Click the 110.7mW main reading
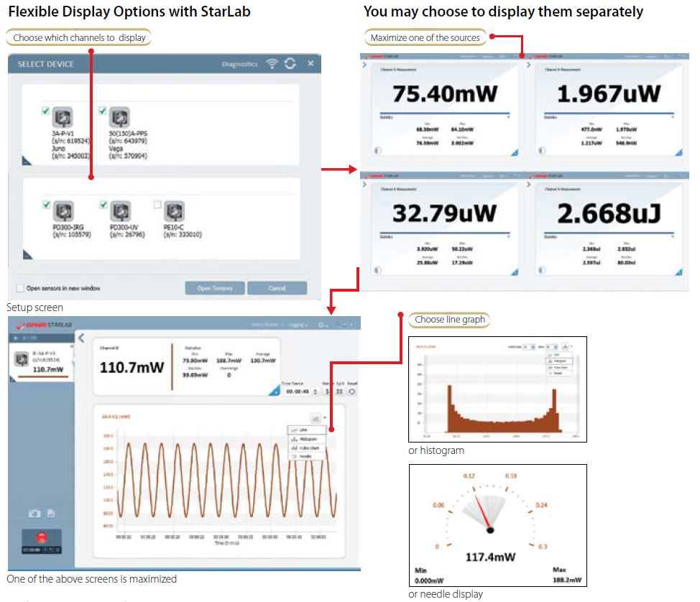The width and height of the screenshot is (700, 602). 132,367
